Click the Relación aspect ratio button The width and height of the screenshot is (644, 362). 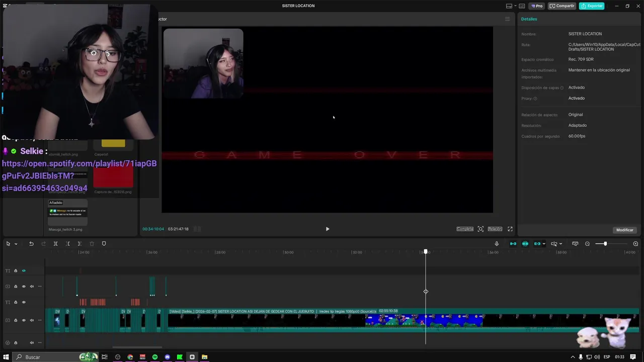[x=495, y=229]
